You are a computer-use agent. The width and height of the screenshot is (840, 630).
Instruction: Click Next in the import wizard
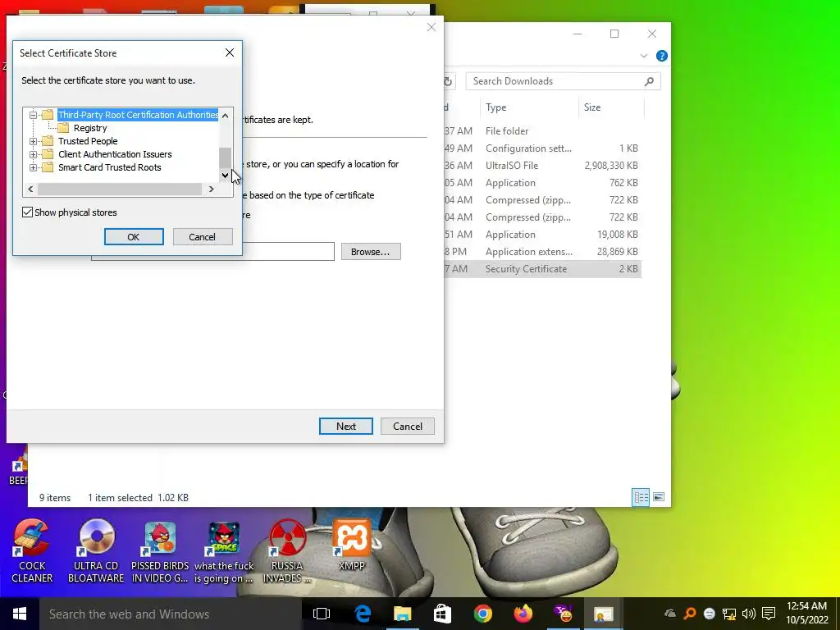346,427
